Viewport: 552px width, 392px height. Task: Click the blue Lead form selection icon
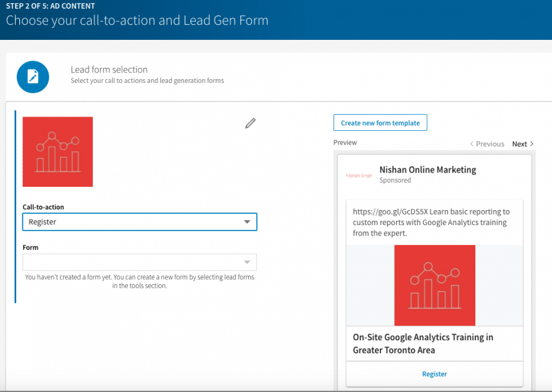pos(32,77)
